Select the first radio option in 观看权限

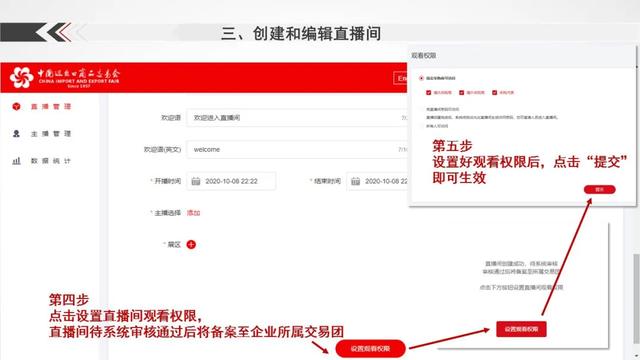(x=421, y=78)
